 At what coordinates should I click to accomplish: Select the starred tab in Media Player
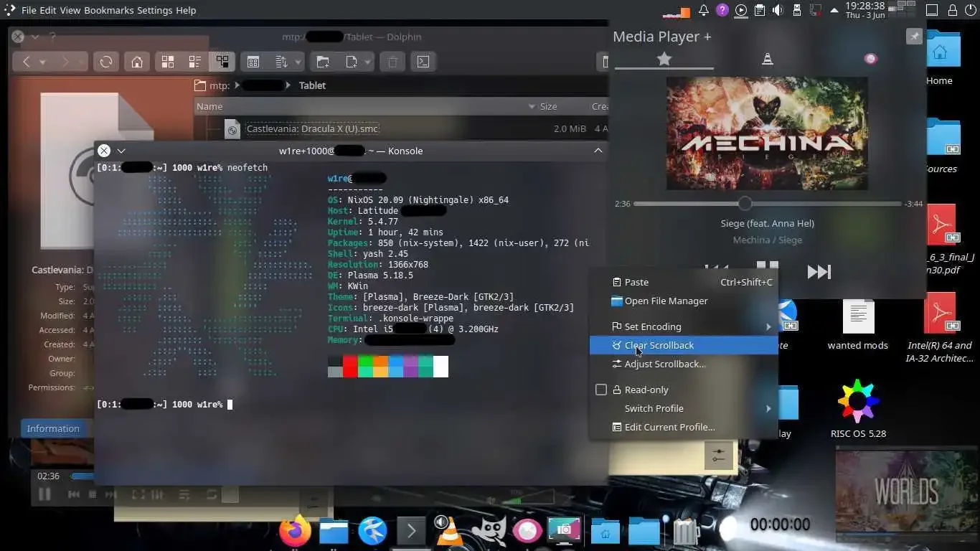pos(664,59)
